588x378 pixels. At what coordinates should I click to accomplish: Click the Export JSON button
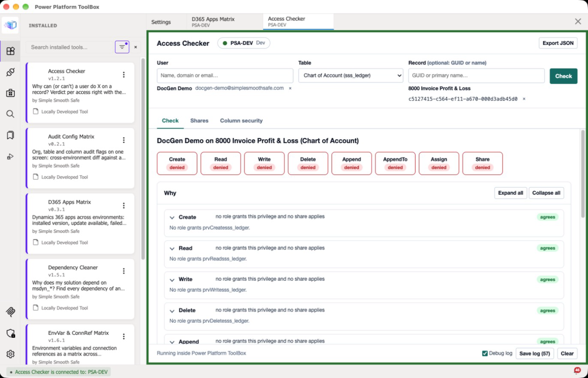pos(558,43)
